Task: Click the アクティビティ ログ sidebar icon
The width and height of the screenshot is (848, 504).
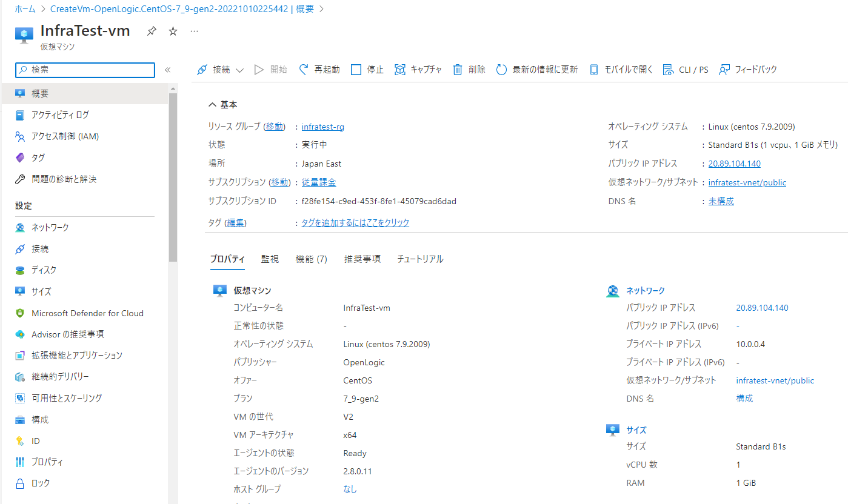Action: [20, 115]
